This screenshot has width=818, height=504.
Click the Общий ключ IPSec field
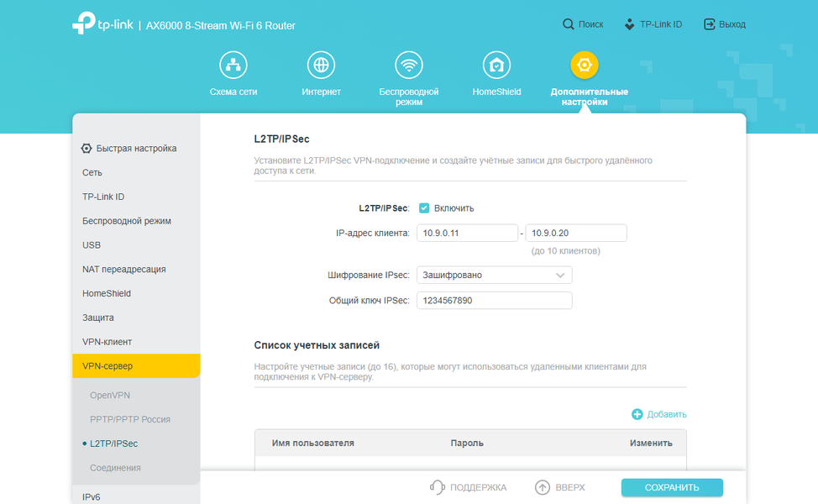(494, 301)
